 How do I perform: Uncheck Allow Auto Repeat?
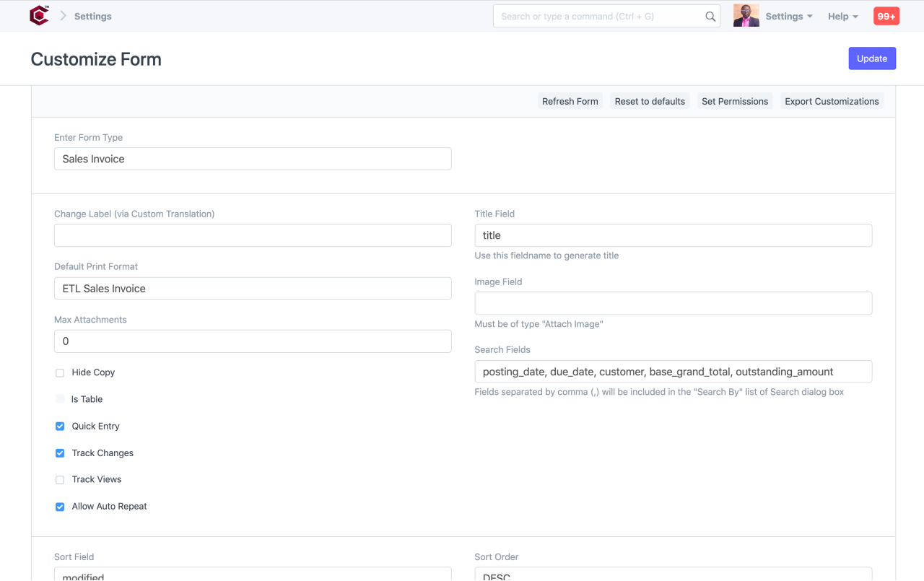click(x=59, y=507)
